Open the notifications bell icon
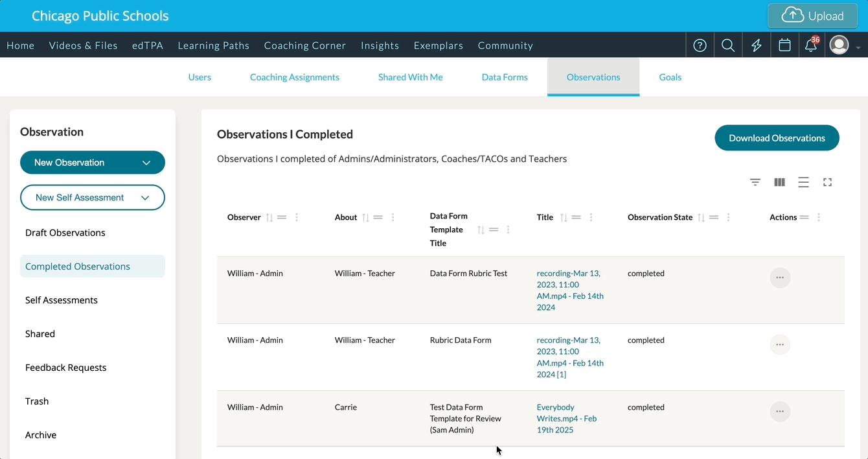Viewport: 868px width, 459px height. tap(811, 45)
